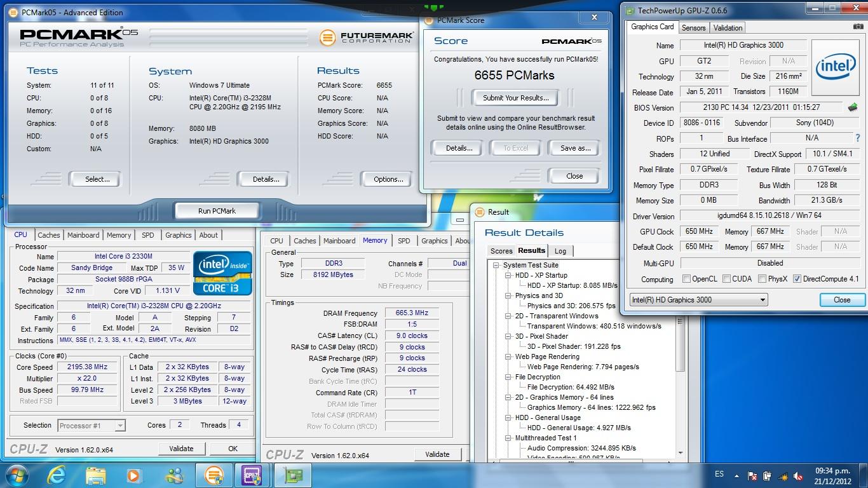The image size is (868, 488).
Task: Open the Scores tab in Result window
Action: click(501, 251)
